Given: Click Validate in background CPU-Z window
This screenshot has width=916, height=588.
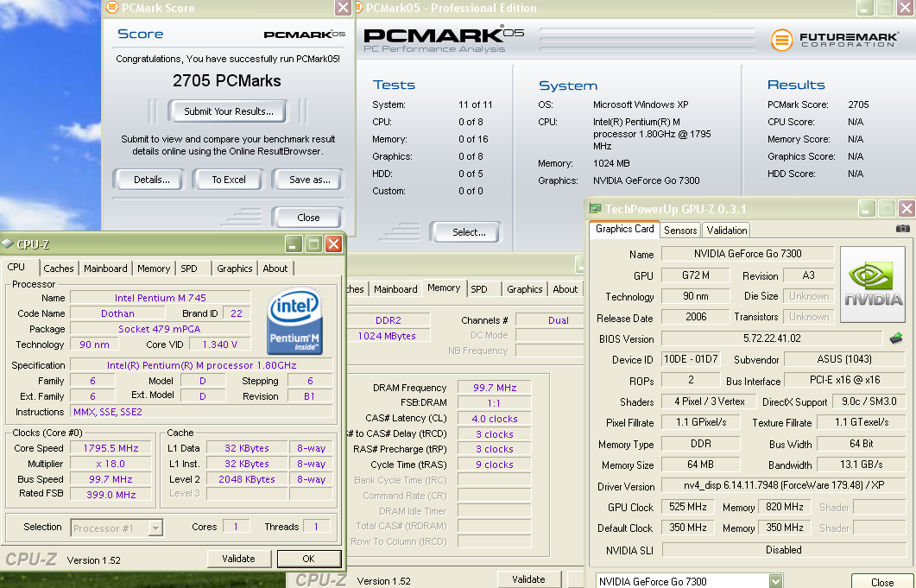Looking at the screenshot, I should coord(528,579).
